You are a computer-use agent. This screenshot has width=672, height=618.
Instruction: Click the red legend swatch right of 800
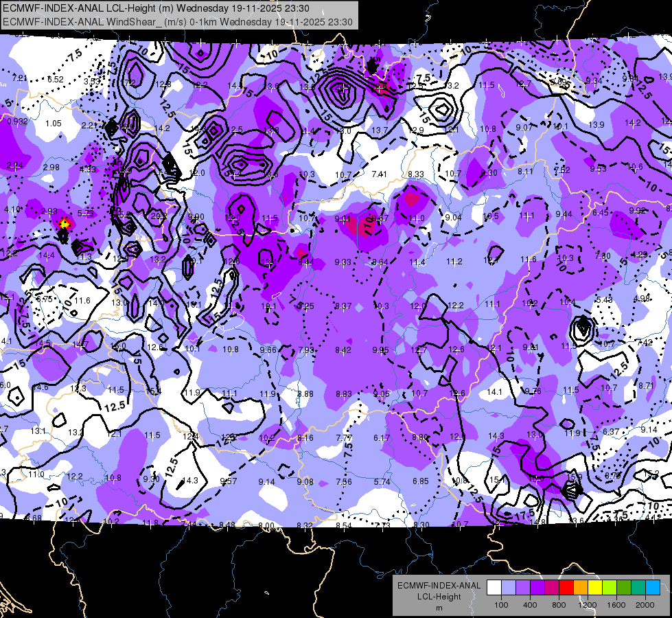(x=566, y=588)
